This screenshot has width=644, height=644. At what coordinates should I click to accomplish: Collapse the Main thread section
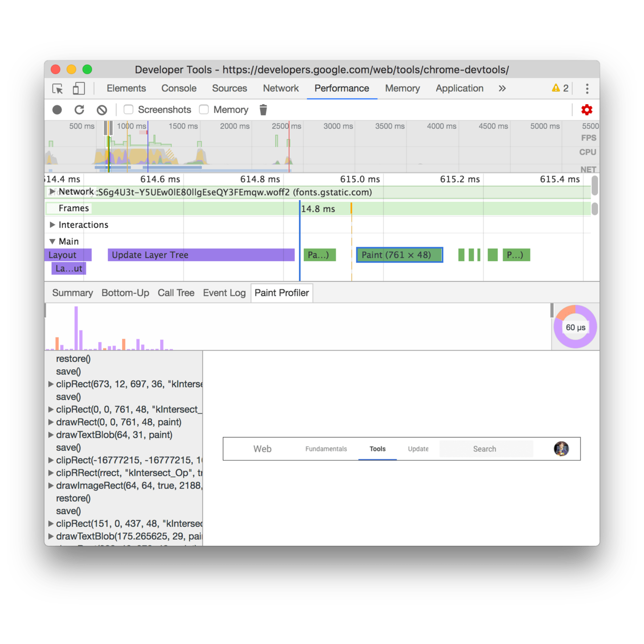(x=52, y=242)
